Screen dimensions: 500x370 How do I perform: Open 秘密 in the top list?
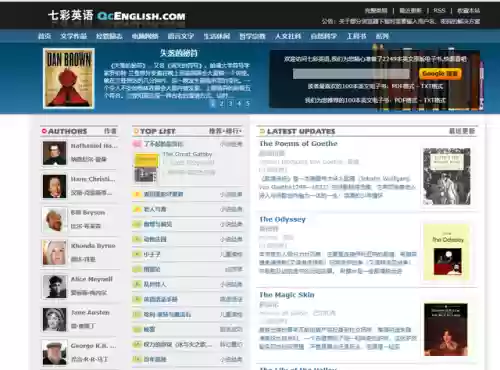coord(149,329)
